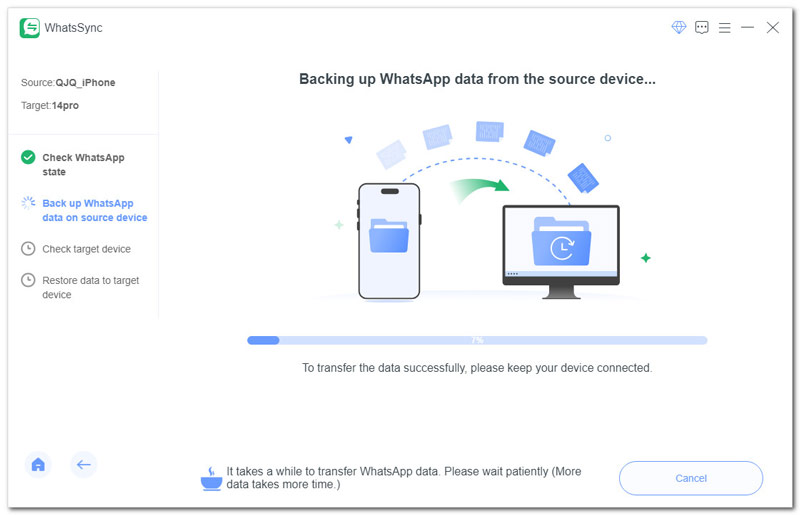800x515 pixels.
Task: Minimize the WhatsSync window
Action: click(747, 27)
